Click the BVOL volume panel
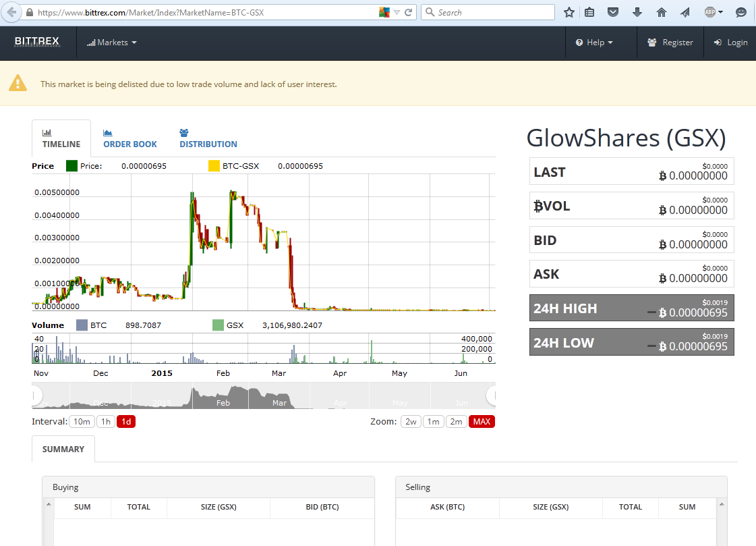 click(x=632, y=205)
